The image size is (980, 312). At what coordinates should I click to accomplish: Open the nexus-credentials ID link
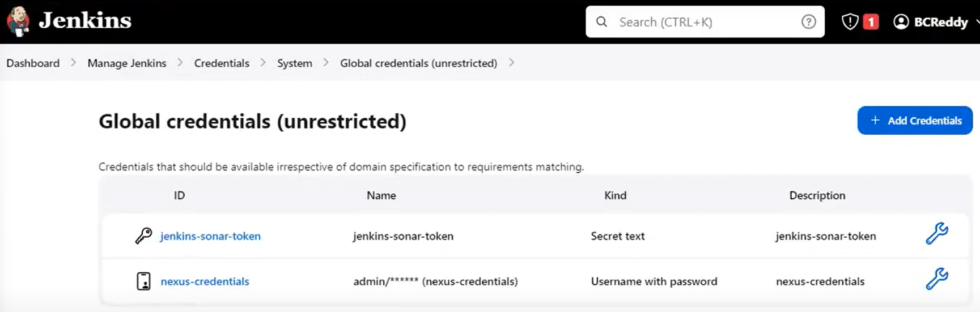[205, 281]
